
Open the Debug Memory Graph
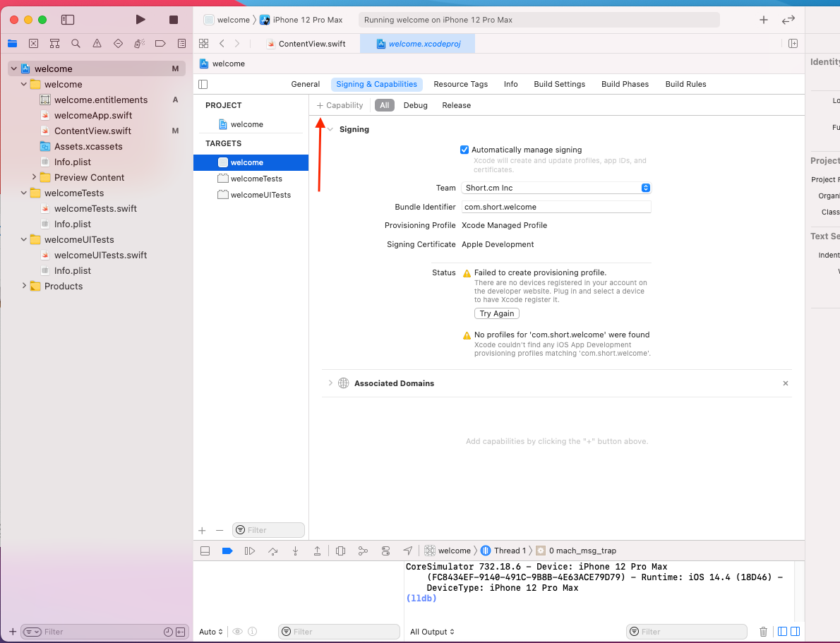(x=363, y=551)
